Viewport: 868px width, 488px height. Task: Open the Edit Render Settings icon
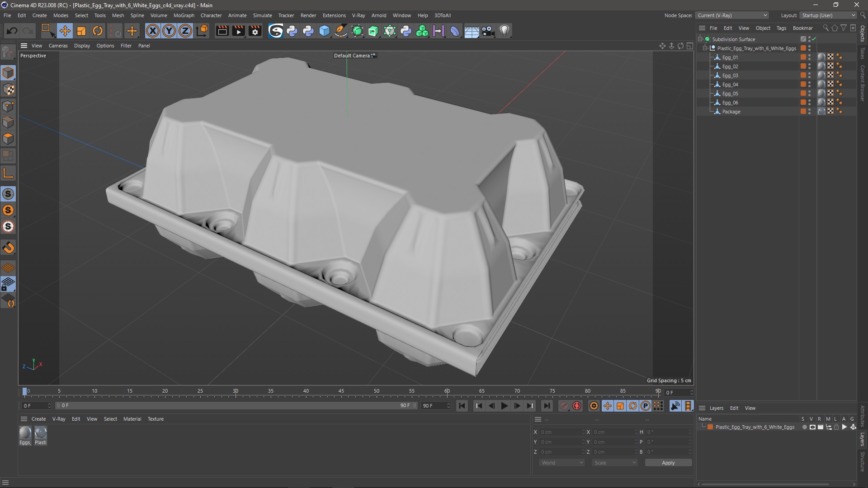click(255, 31)
